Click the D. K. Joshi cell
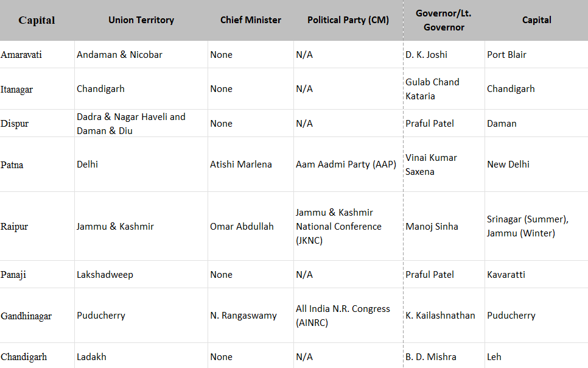The height and width of the screenshot is (368, 588). coord(426,55)
